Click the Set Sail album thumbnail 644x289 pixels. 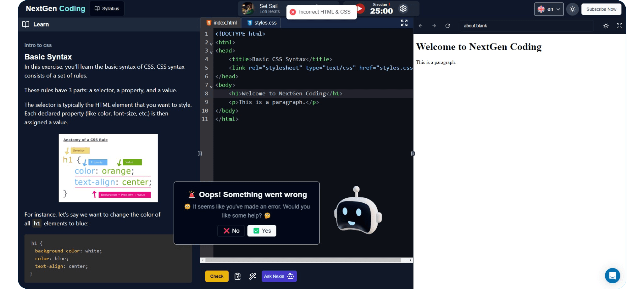248,8
